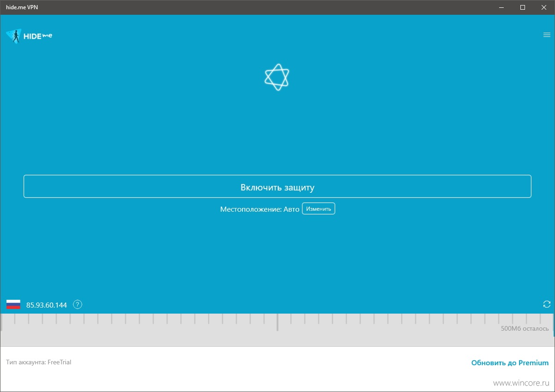This screenshot has width=555, height=392.
Task: Click the star-shaped connection status icon
Action: 277,77
